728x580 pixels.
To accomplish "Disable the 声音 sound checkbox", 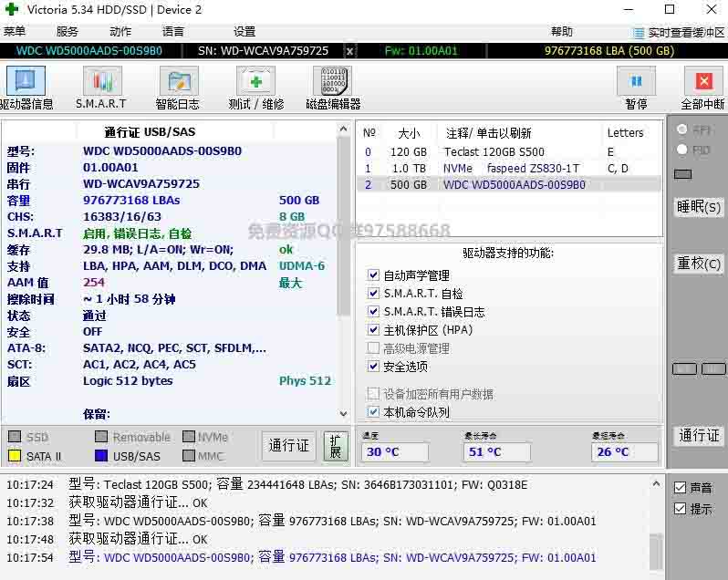I will click(x=680, y=489).
